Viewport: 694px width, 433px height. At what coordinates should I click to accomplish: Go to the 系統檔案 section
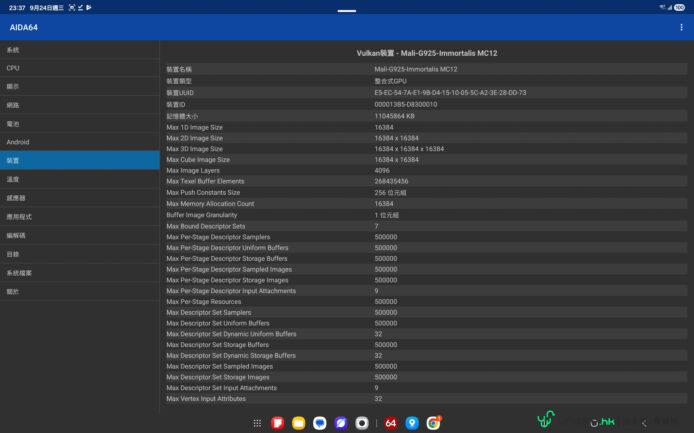click(80, 273)
